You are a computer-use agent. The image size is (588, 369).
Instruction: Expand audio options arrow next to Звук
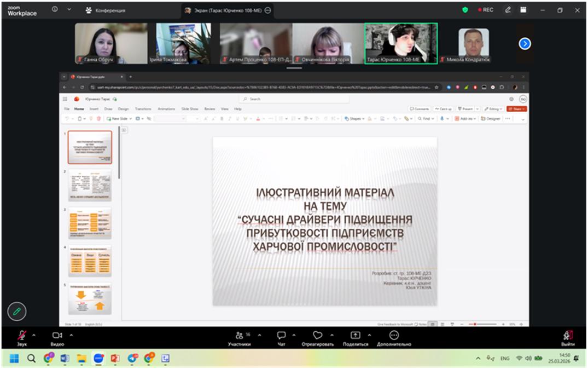coord(34,335)
